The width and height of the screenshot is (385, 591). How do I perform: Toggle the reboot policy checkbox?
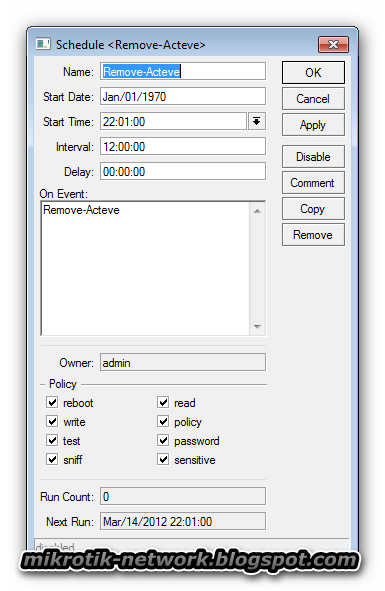(x=52, y=402)
